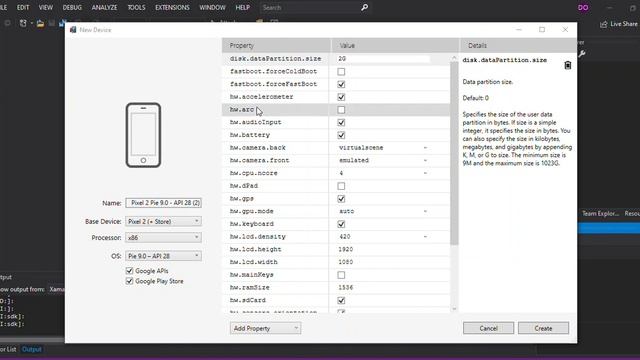
Task: Click the search magnifier icon in Visual Studio
Action: pyautogui.click(x=364, y=7)
